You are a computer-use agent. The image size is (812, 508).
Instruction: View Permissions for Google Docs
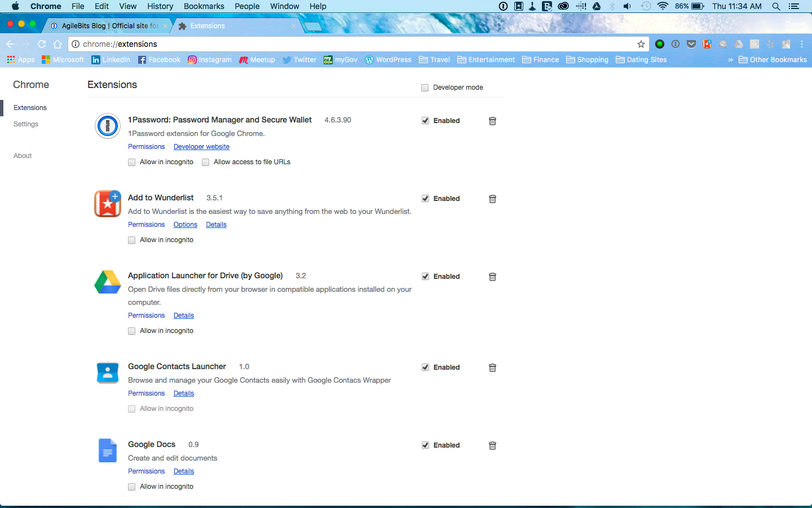(x=147, y=471)
